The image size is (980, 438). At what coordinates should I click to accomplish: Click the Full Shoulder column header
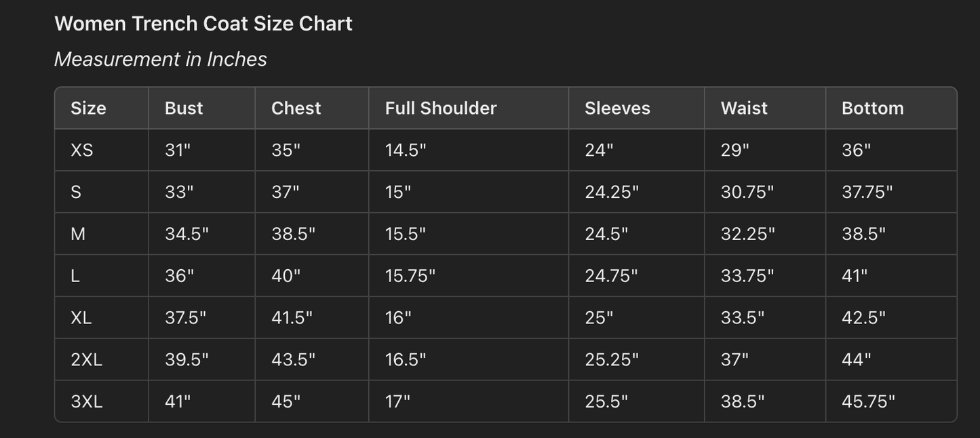coord(441,108)
